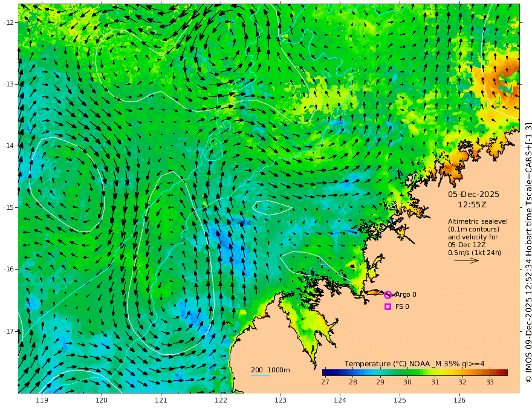
Task: Click the 27 value on temperature scale
Action: (325, 382)
